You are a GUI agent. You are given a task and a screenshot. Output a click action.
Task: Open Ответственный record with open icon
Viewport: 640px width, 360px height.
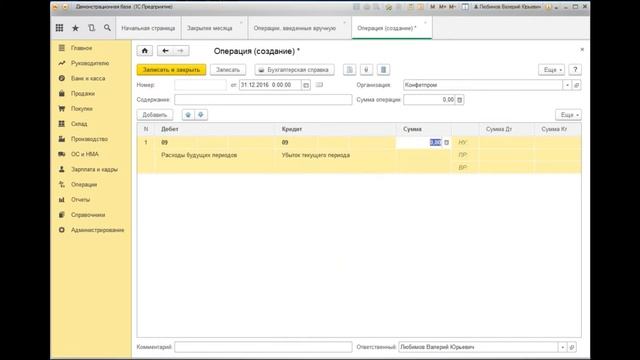pos(572,347)
